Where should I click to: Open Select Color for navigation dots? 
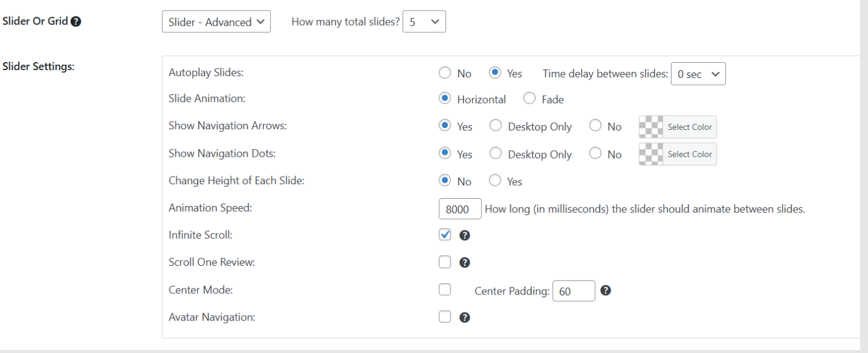pyautogui.click(x=678, y=154)
